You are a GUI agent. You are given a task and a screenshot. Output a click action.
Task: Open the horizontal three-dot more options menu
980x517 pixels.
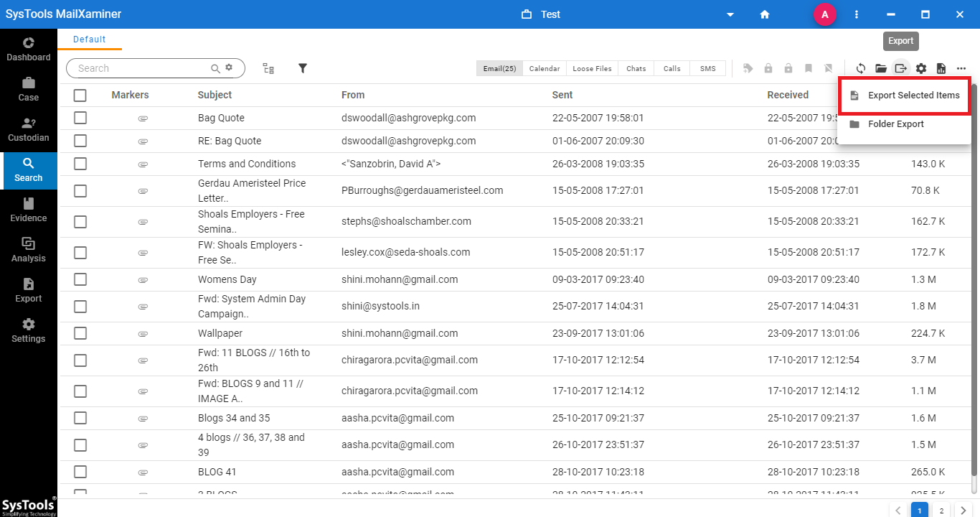(961, 68)
